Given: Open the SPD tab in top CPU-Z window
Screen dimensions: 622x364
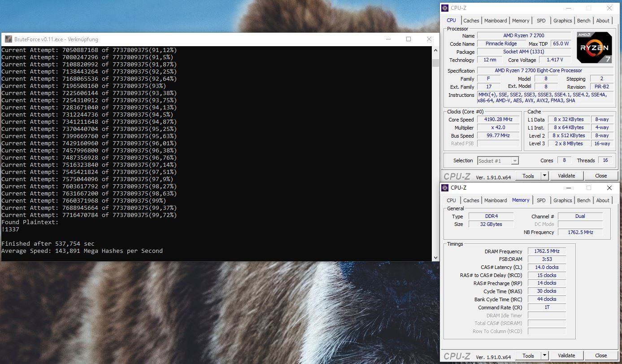Looking at the screenshot, I should 541,21.
